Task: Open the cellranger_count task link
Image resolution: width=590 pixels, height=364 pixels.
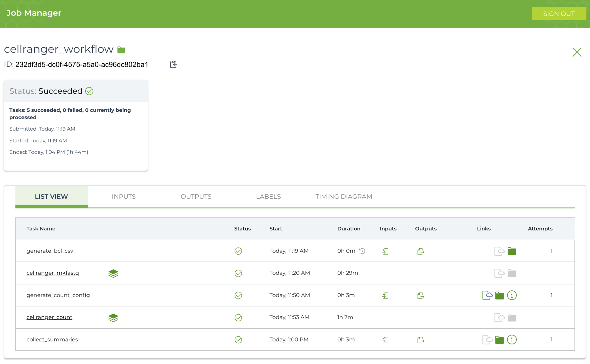Action: pyautogui.click(x=49, y=317)
